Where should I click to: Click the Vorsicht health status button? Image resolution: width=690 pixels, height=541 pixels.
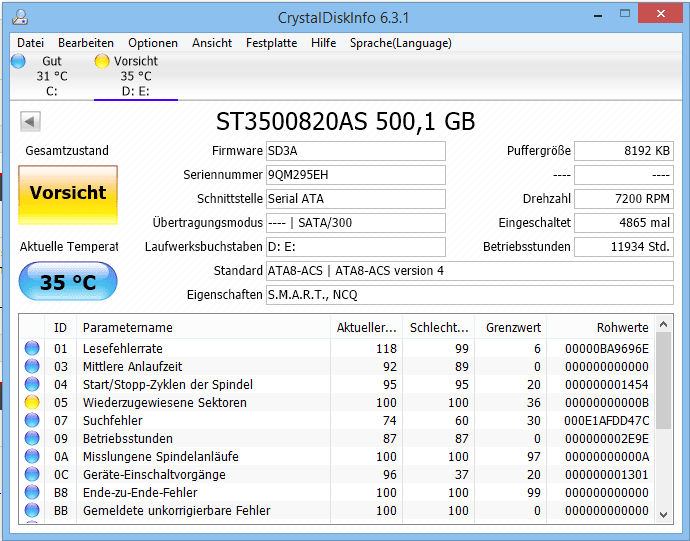[x=68, y=195]
